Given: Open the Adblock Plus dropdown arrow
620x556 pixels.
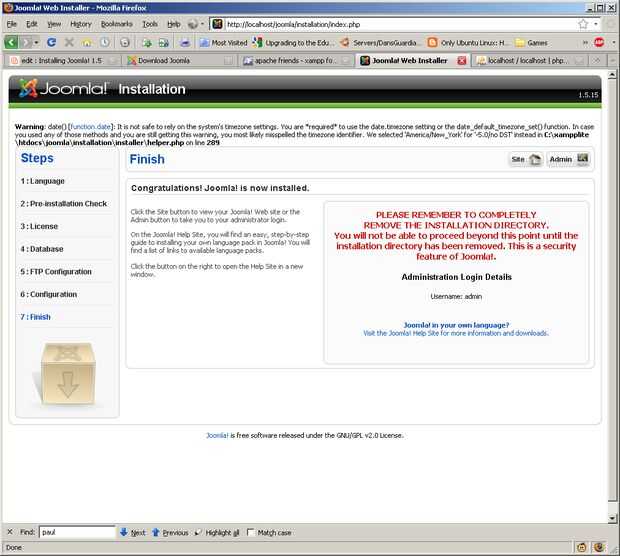Looking at the screenshot, I should [x=613, y=42].
